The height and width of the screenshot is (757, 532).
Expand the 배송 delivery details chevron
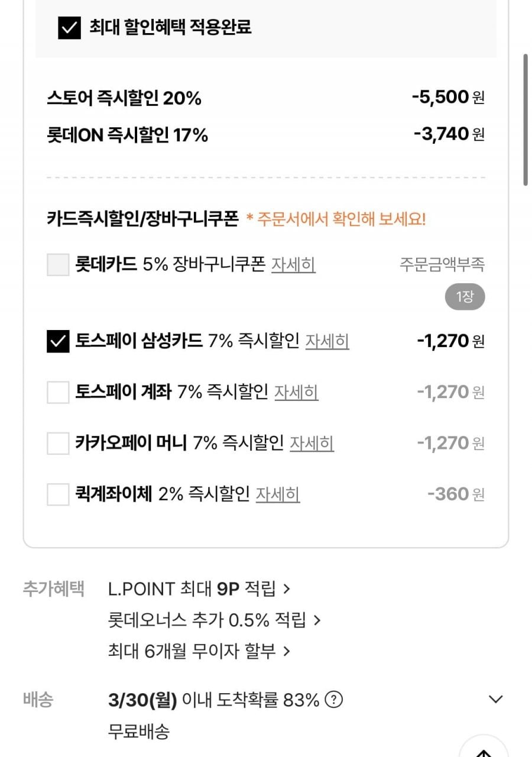click(x=496, y=700)
